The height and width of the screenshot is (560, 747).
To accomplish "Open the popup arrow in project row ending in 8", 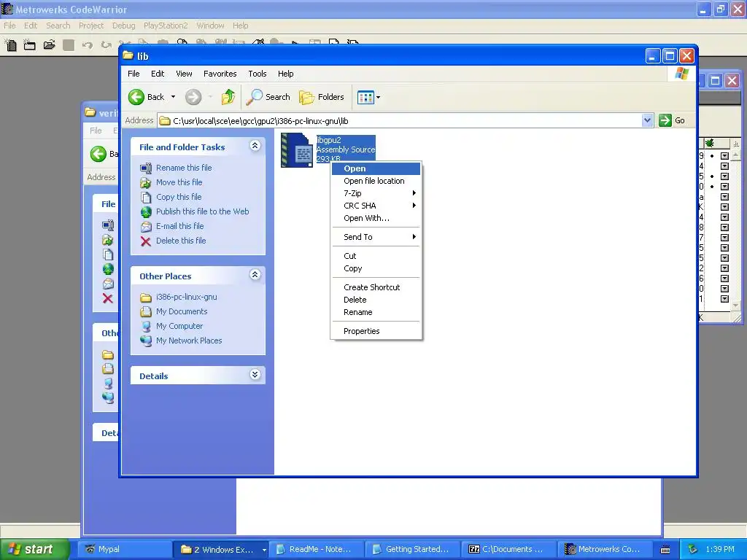I will (x=724, y=227).
